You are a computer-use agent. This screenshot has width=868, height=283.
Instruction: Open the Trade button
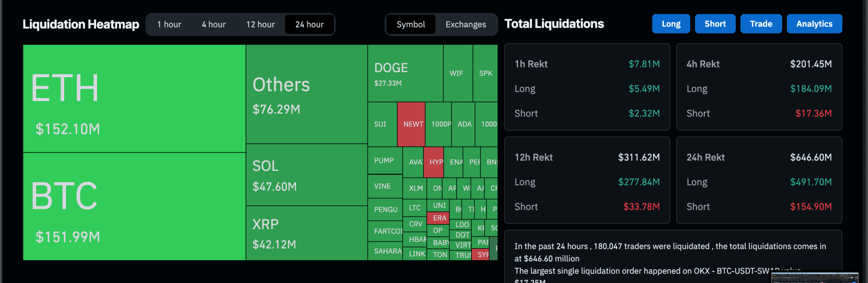pos(761,24)
